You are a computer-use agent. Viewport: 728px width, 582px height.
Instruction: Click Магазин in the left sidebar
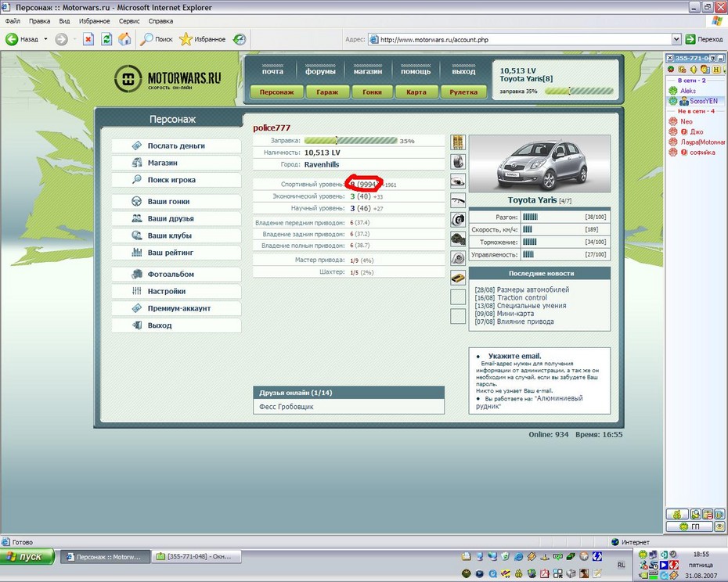[176, 163]
